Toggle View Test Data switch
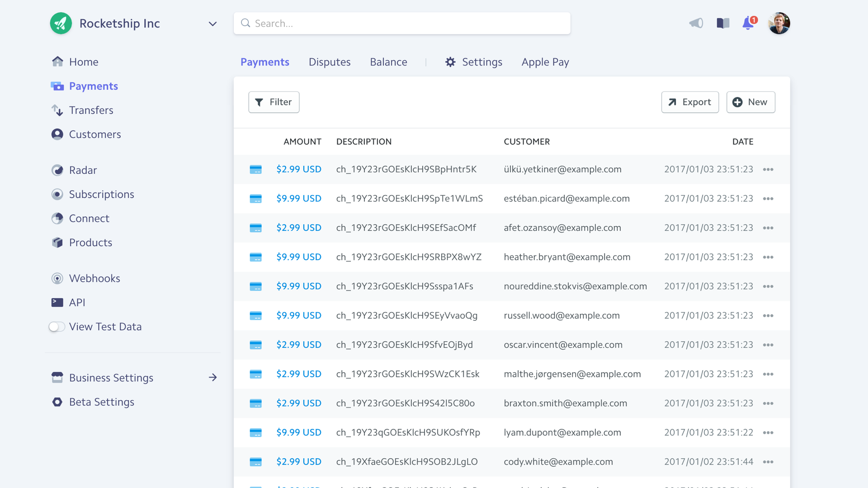The width and height of the screenshot is (868, 488). click(57, 327)
